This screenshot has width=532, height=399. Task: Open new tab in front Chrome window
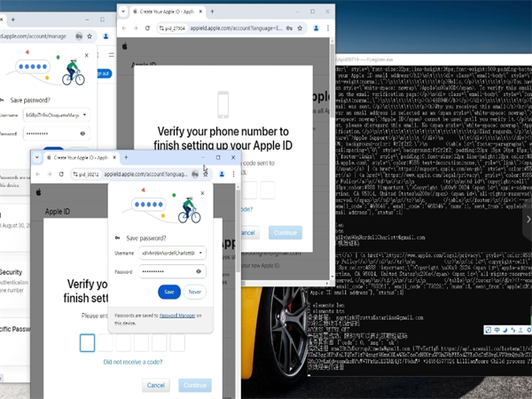[127, 157]
